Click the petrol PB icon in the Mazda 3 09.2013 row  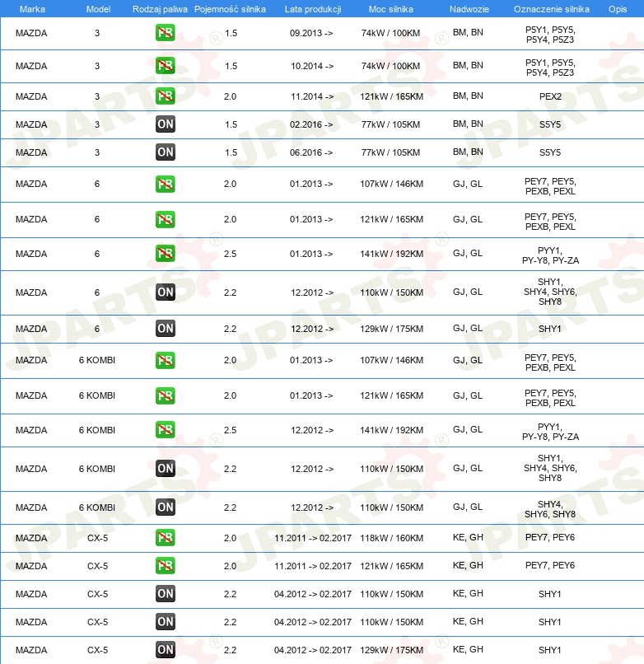(x=166, y=33)
